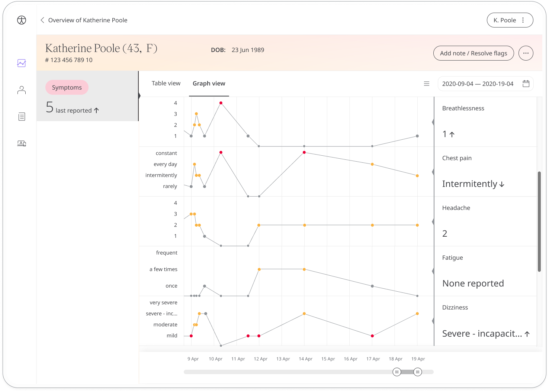This screenshot has width=549, height=392.
Task: Click the date range field
Action: (x=485, y=84)
